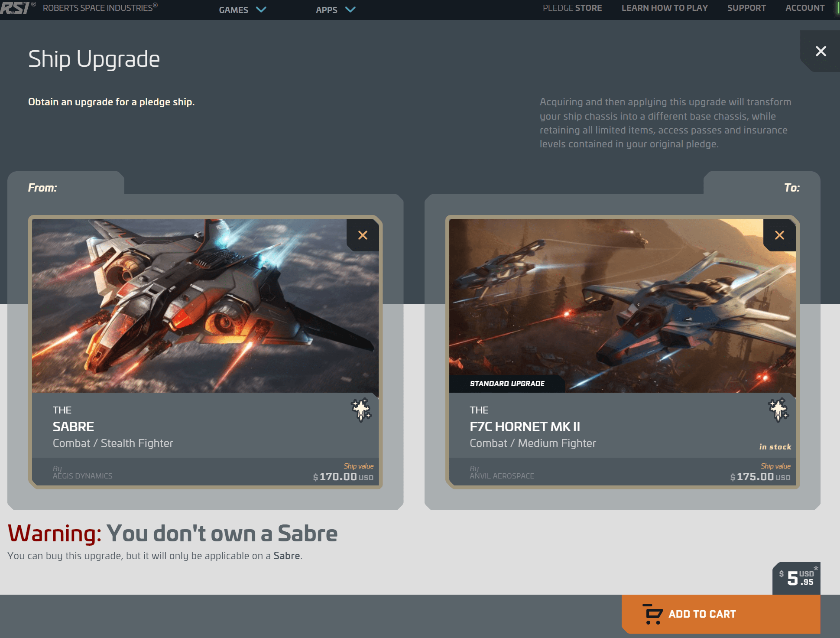
Task: Click the Combat / Medium Fighter text
Action: pos(533,443)
